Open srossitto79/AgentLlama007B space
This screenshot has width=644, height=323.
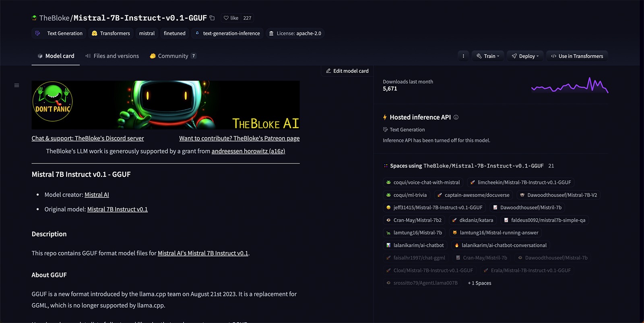tap(422, 283)
